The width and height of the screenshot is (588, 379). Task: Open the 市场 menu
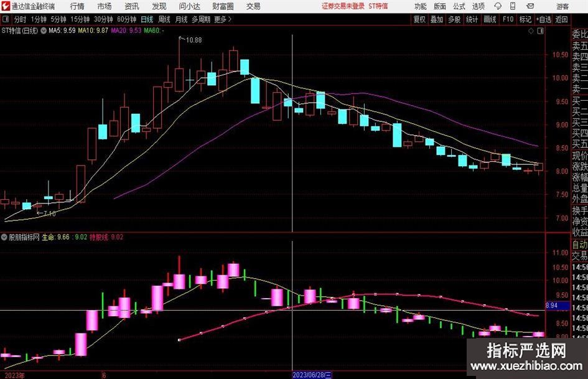pyautogui.click(x=105, y=6)
